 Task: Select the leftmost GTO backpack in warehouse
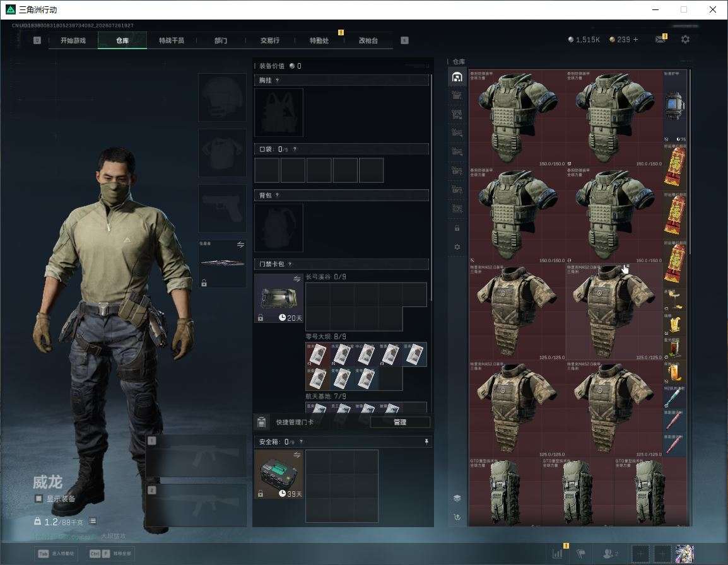pos(505,492)
